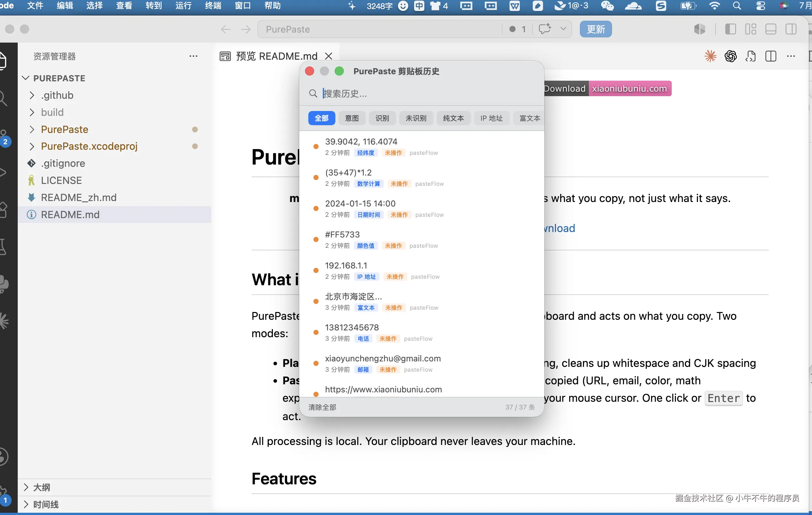Open the Python extension sidebar icon

coord(4,284)
